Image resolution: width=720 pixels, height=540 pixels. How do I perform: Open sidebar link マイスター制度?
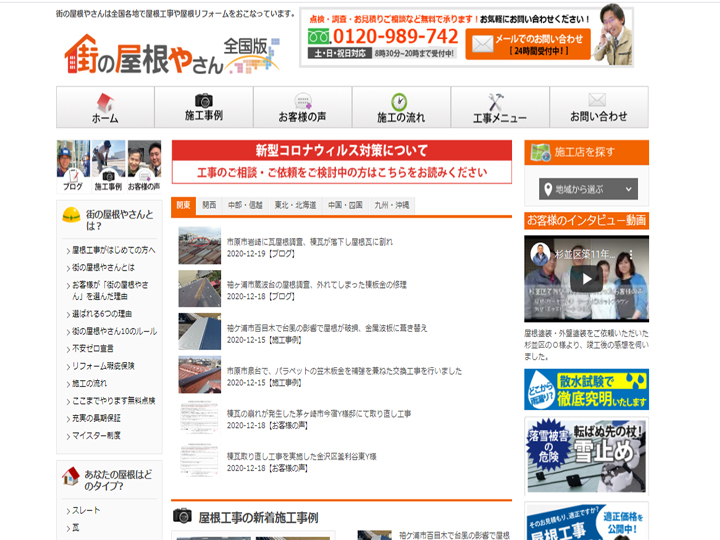point(96,435)
